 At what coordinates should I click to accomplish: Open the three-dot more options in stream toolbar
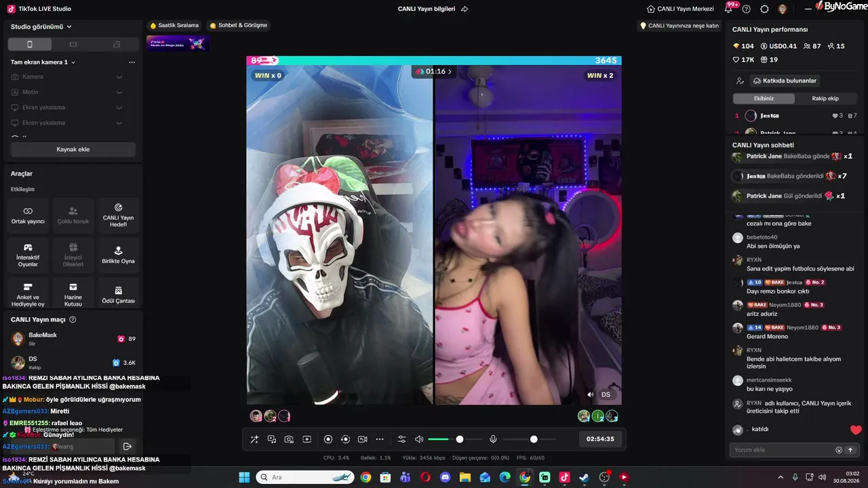click(380, 439)
